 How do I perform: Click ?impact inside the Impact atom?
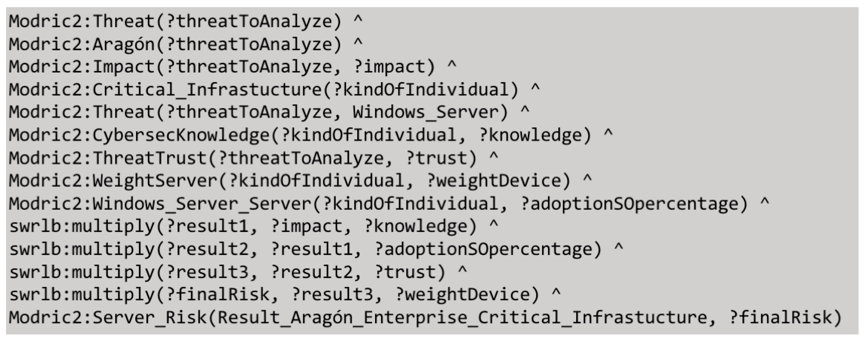(x=390, y=67)
